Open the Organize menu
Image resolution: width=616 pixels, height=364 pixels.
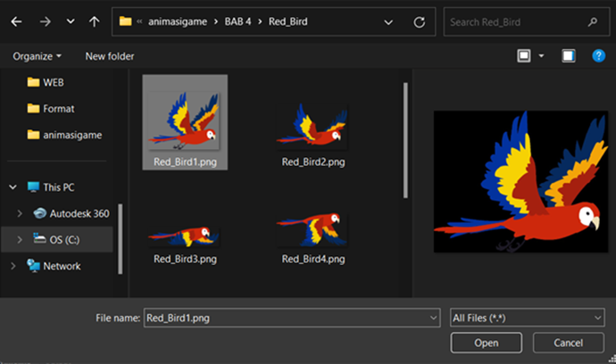click(37, 56)
